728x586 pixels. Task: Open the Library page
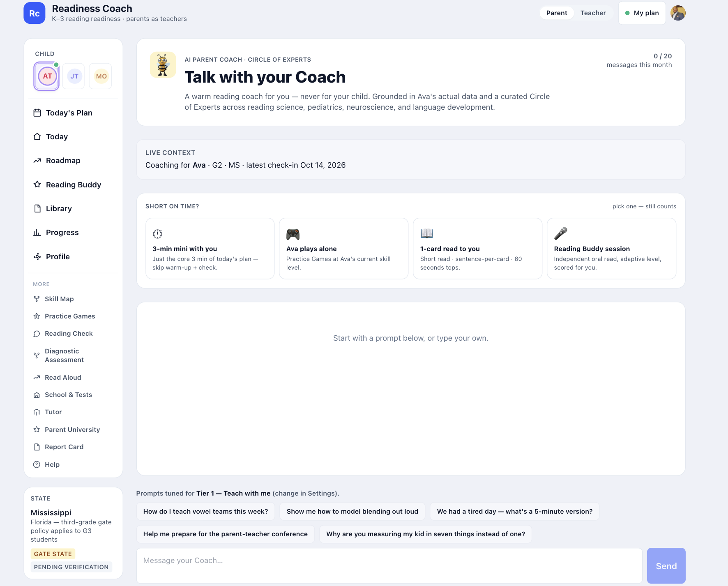coord(73,208)
